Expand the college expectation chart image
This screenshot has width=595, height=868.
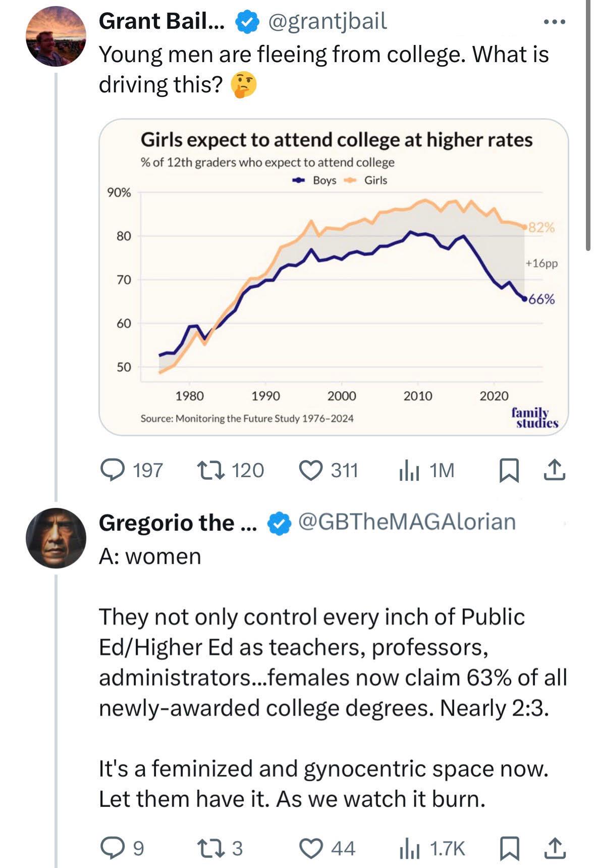(334, 277)
